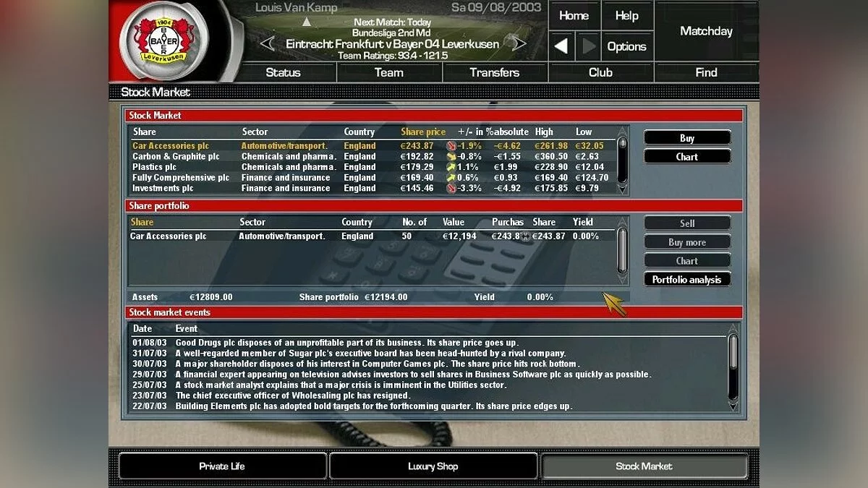This screenshot has width=868, height=488.
Task: Select Car Accessories plc in stock market list
Action: click(372, 146)
